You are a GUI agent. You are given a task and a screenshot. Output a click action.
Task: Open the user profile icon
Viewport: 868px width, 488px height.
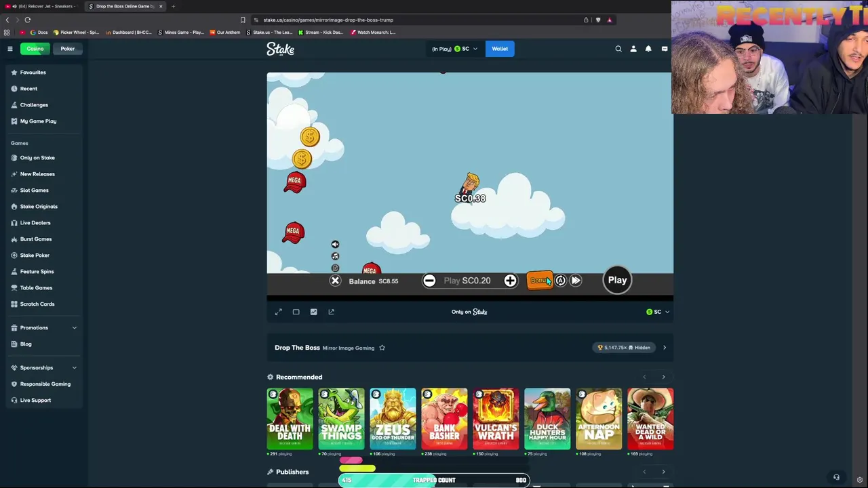[633, 49]
